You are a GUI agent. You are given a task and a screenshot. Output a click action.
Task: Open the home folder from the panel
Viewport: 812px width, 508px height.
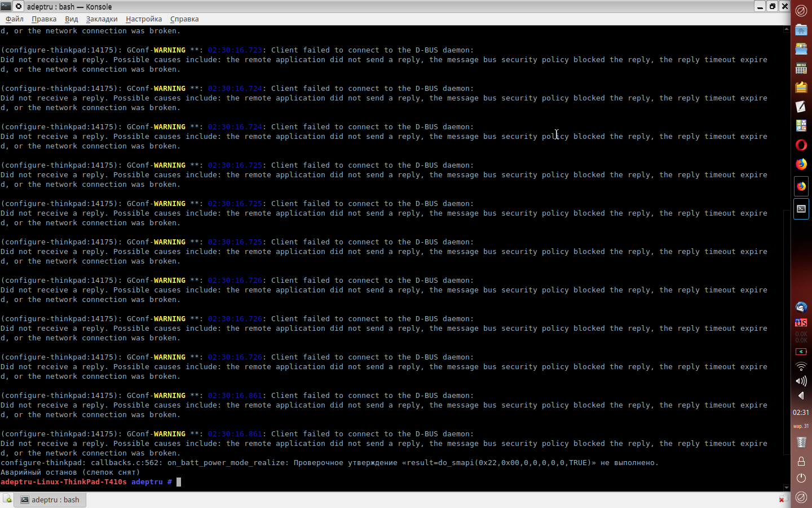801,29
